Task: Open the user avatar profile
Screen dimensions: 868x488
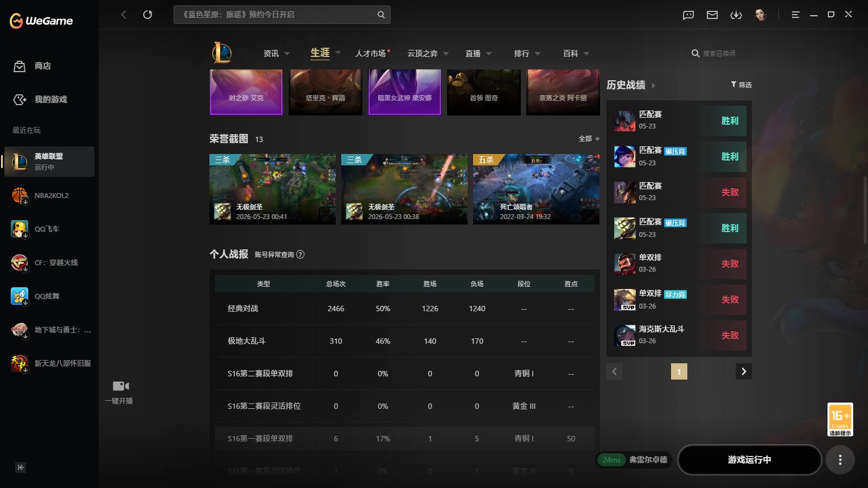Action: (x=761, y=15)
